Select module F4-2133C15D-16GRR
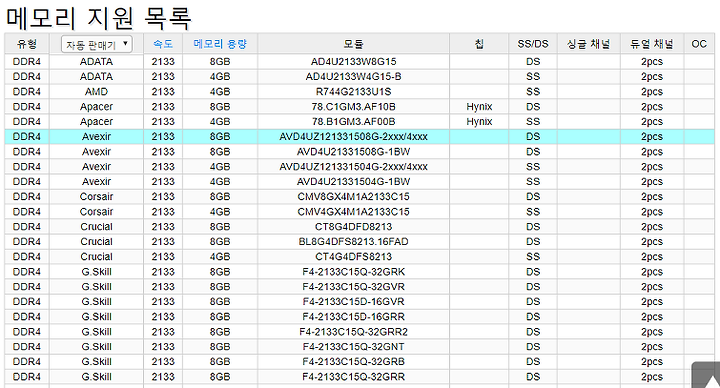The width and height of the screenshot is (720, 388). coord(353,317)
